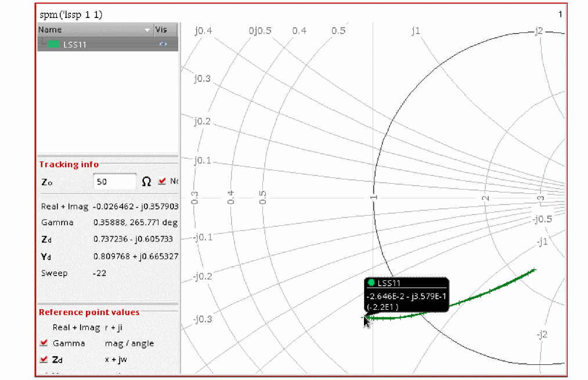Click the Reference point values header
The height and width of the screenshot is (380, 588).
coord(89,312)
